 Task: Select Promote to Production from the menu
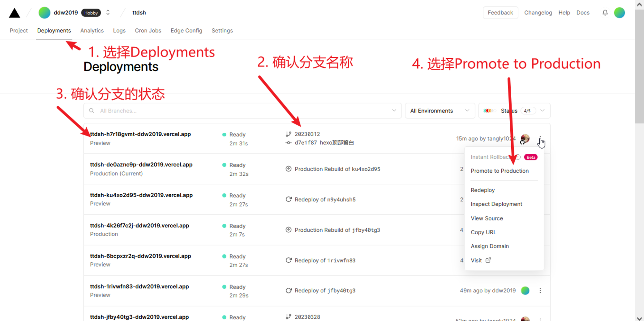click(500, 171)
